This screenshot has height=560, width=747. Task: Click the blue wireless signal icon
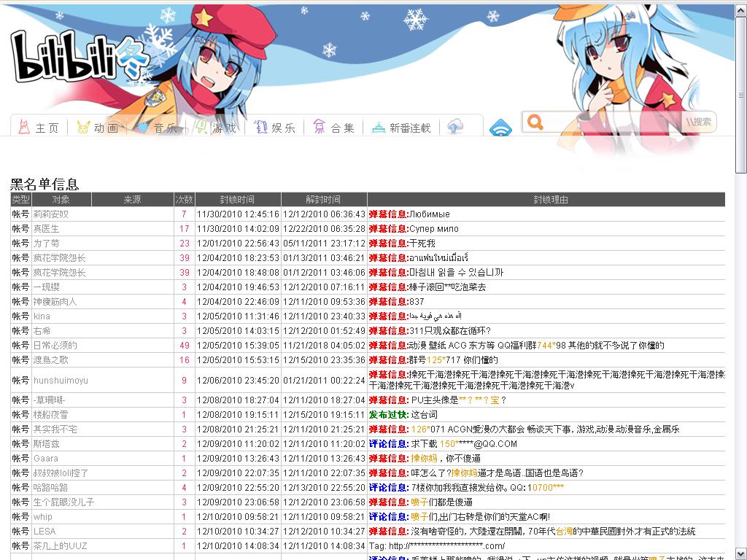(x=500, y=128)
